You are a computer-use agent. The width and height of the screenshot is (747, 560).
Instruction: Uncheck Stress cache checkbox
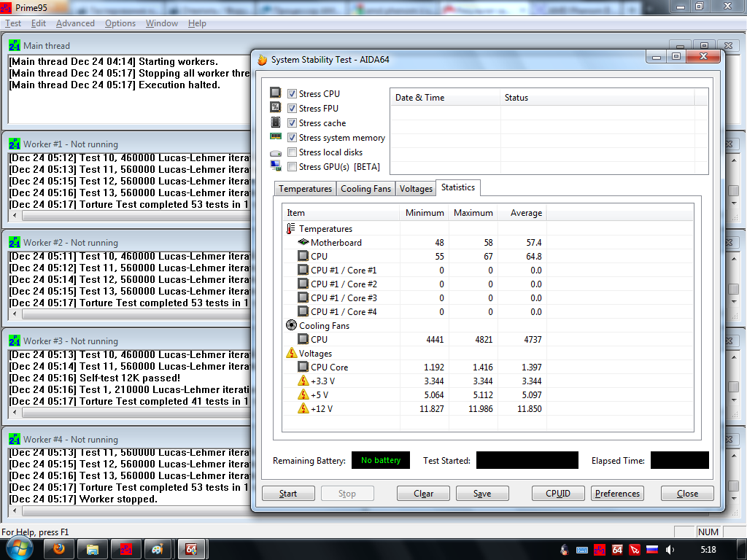(292, 122)
